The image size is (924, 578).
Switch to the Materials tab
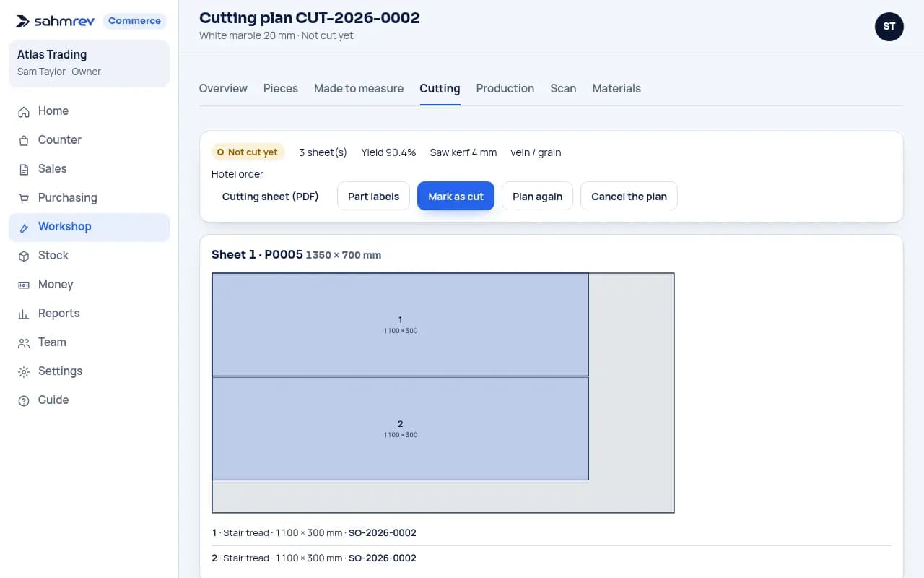pos(616,88)
